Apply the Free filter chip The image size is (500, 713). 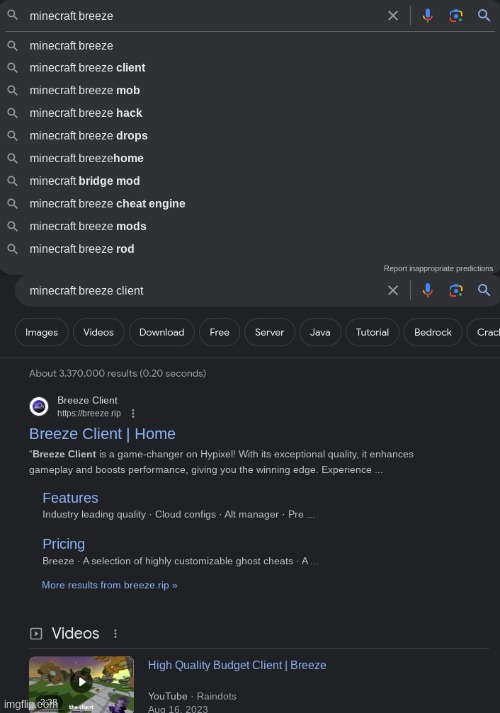(220, 332)
